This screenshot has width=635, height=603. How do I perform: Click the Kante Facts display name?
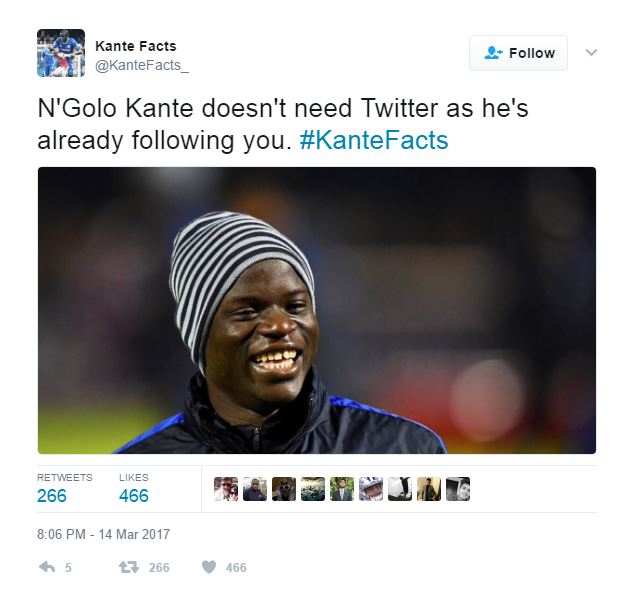(x=136, y=46)
